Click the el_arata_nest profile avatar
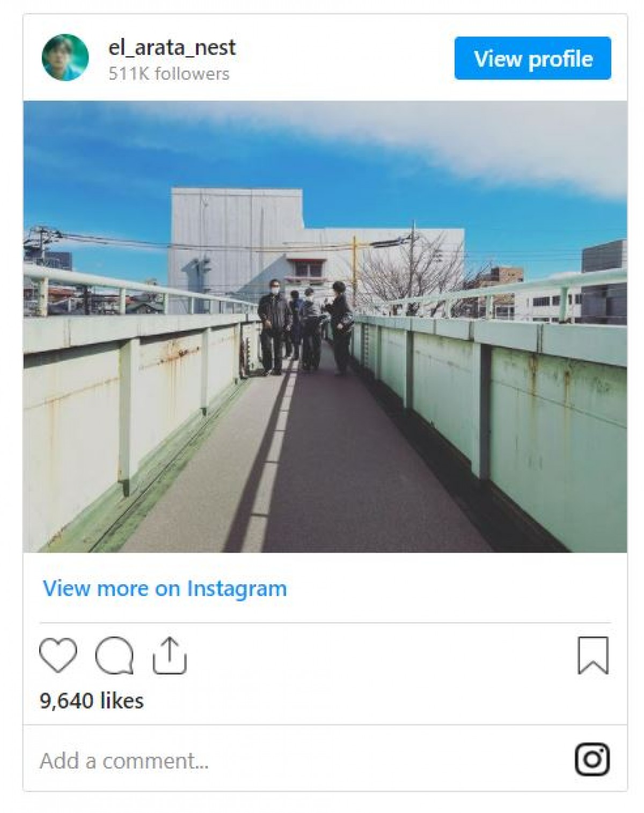 (x=65, y=57)
